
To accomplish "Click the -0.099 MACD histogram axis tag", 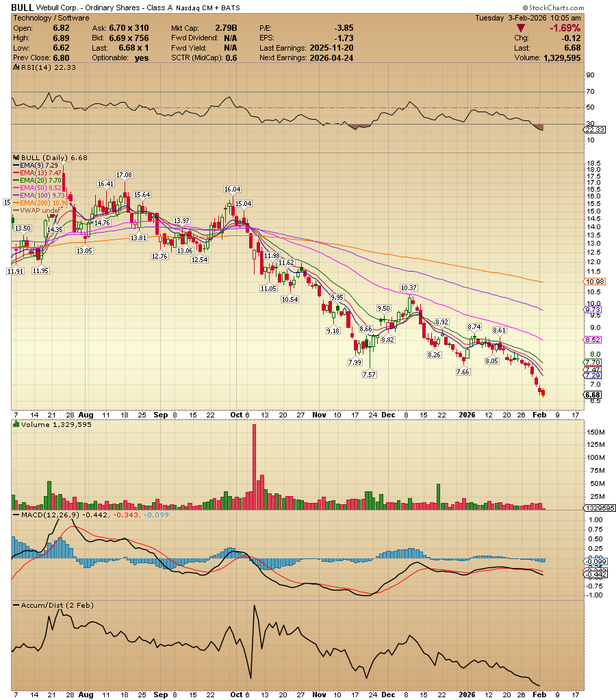I will (x=596, y=561).
